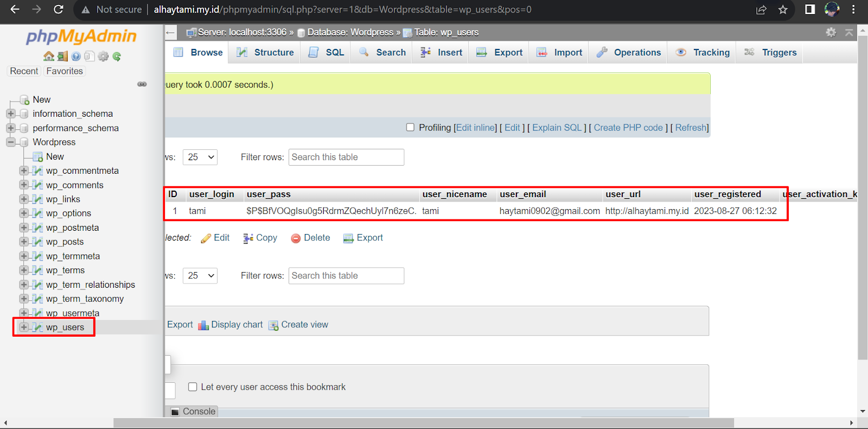Open the upper number of rows dropdown above the results
This screenshot has width=868, height=429.
tap(200, 157)
